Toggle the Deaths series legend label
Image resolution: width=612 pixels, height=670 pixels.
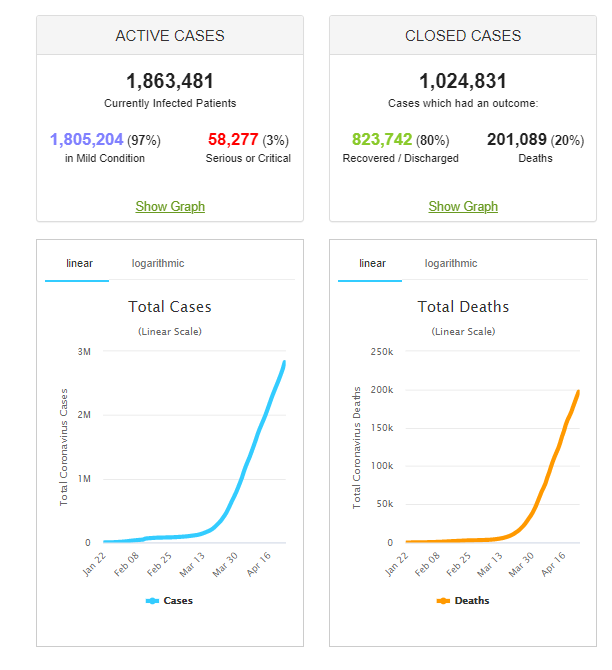pos(470,601)
